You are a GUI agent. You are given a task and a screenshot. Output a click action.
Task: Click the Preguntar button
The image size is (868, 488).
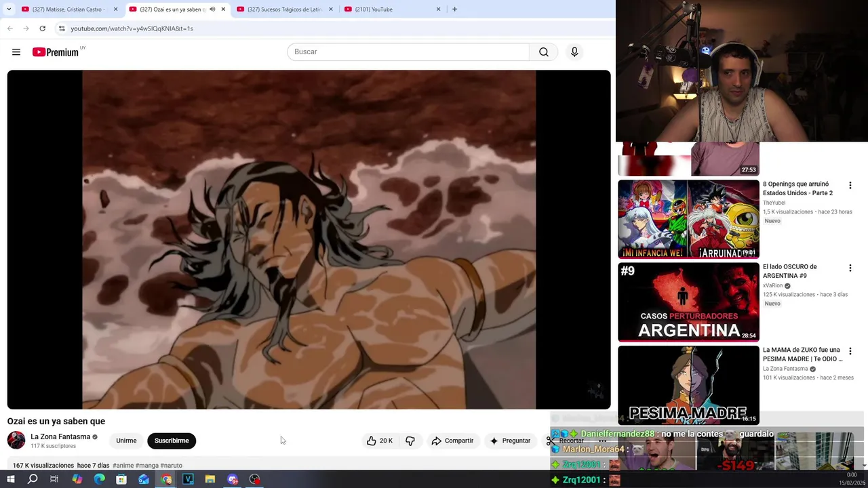[510, 441]
